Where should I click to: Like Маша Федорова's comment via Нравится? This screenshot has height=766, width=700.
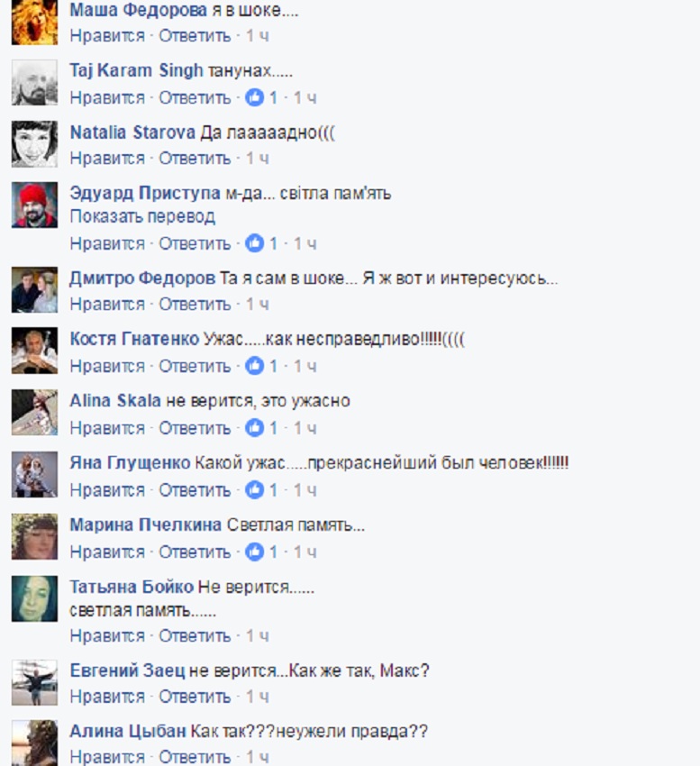coord(107,36)
